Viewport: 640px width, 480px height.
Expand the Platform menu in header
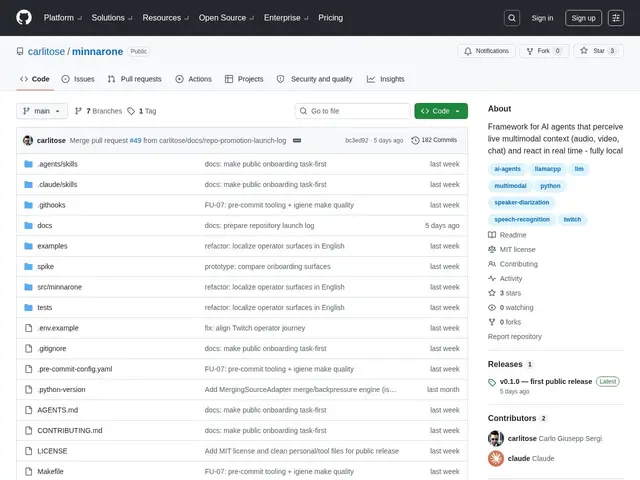(x=63, y=18)
